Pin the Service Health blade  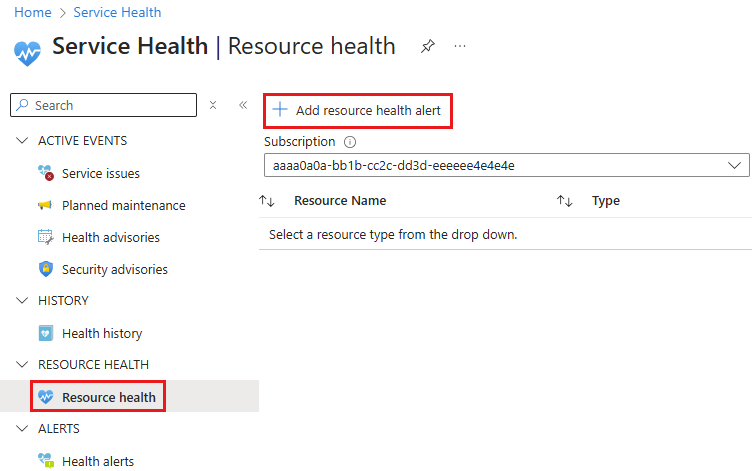tap(427, 47)
